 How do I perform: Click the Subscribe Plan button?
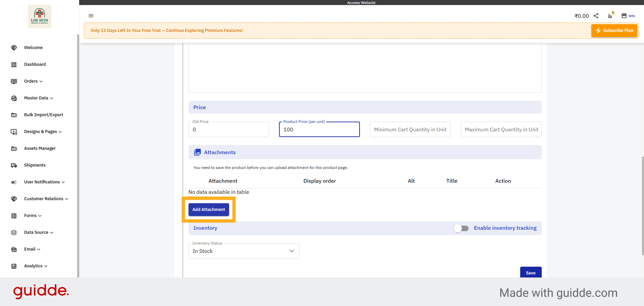pyautogui.click(x=614, y=30)
